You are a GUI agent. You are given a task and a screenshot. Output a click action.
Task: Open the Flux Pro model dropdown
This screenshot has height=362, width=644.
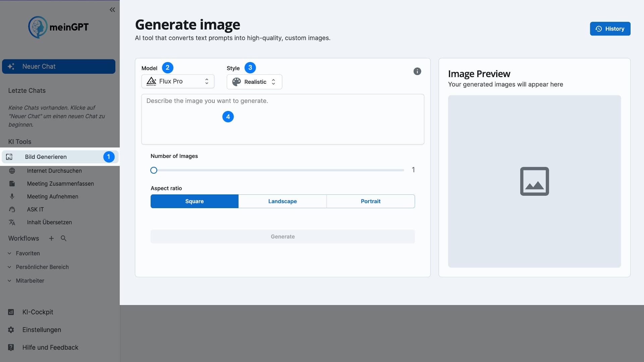178,81
